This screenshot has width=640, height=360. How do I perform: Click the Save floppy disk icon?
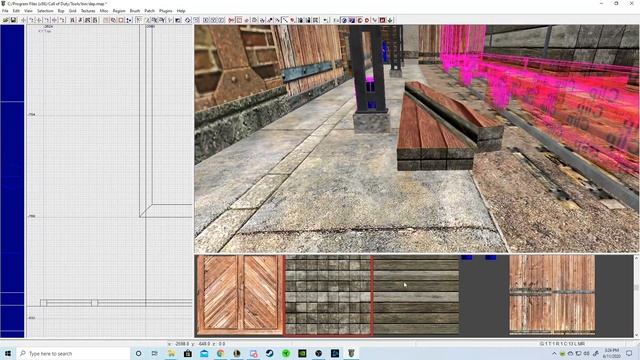(x=13, y=20)
